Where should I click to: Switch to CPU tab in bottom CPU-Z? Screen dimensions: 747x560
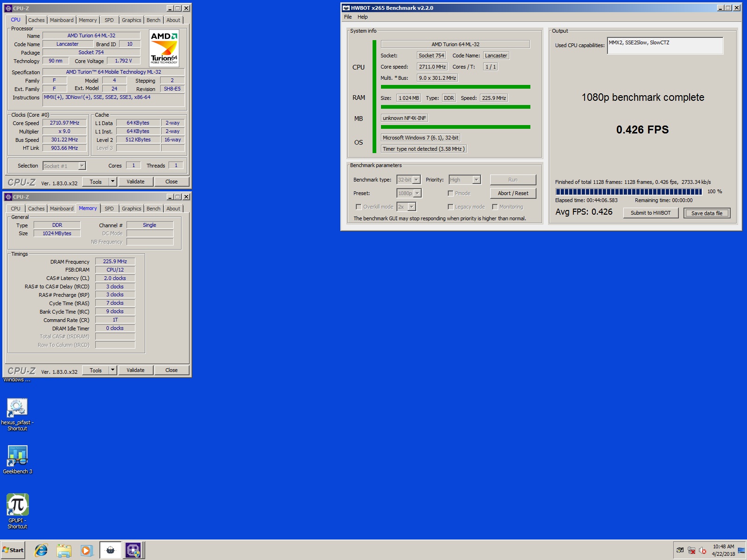[x=16, y=209]
